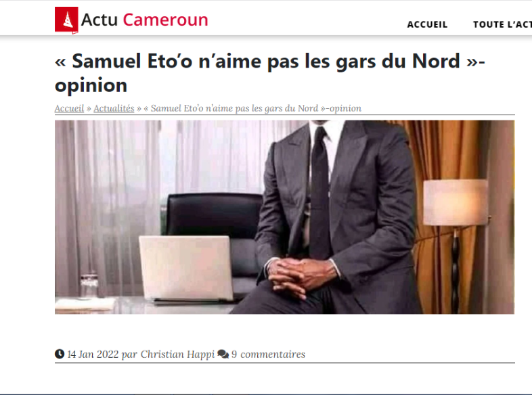Click the laptop in the featured photo

(x=186, y=269)
